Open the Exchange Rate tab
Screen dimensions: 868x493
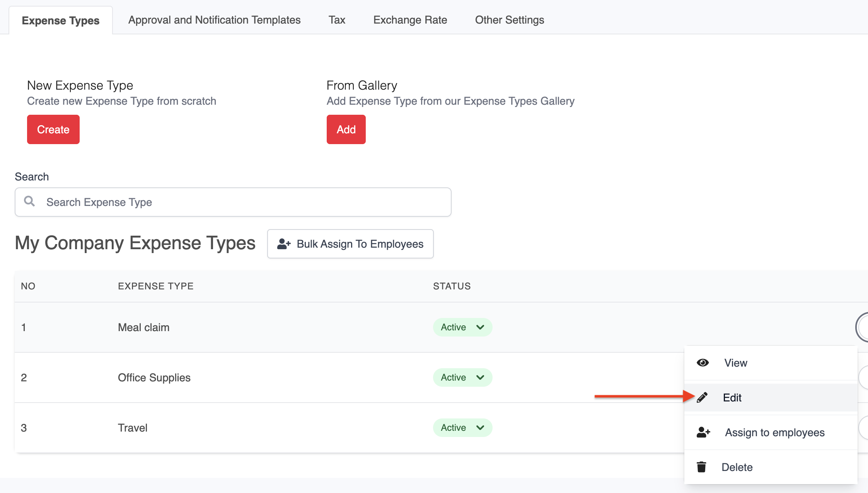click(410, 20)
